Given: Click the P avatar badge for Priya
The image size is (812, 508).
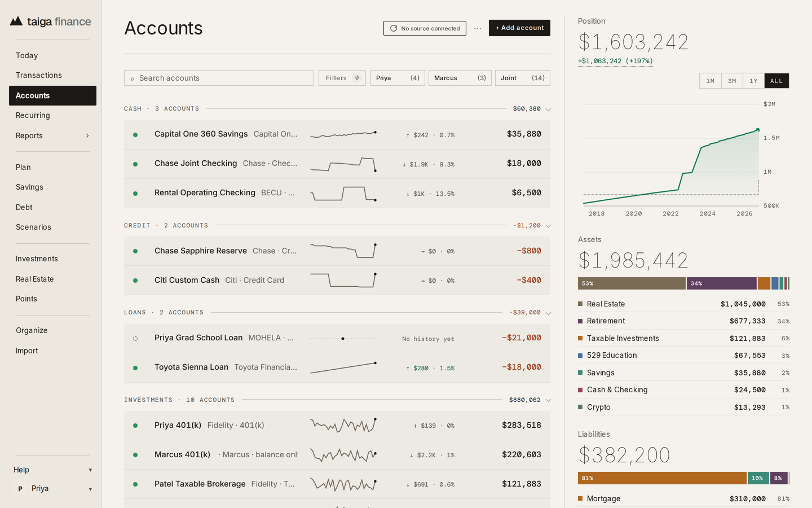Looking at the screenshot, I should 20,489.
